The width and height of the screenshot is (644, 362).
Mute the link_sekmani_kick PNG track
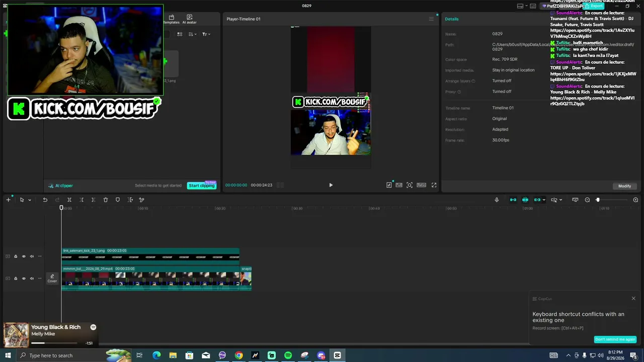[32, 256]
